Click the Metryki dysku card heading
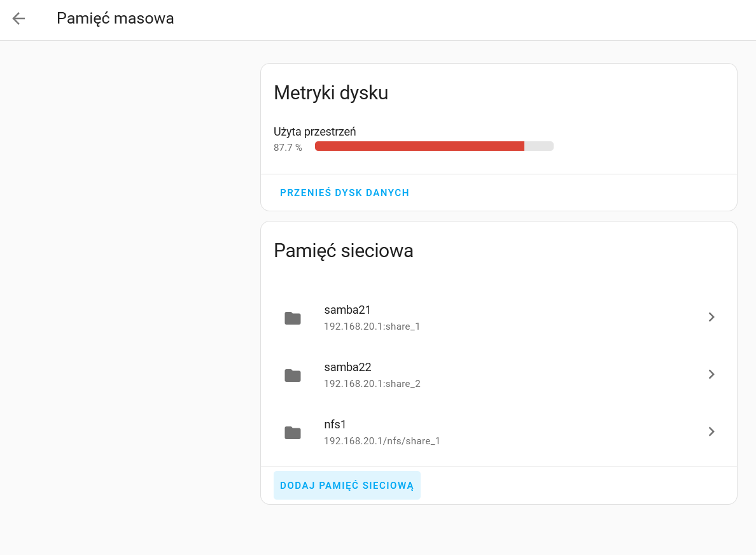Screen dimensions: 756x555 [331, 93]
